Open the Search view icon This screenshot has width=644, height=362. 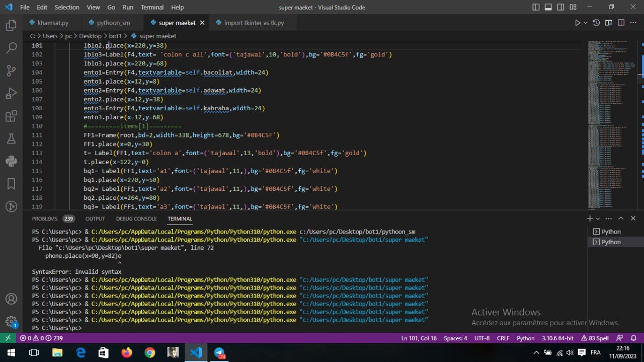11,48
